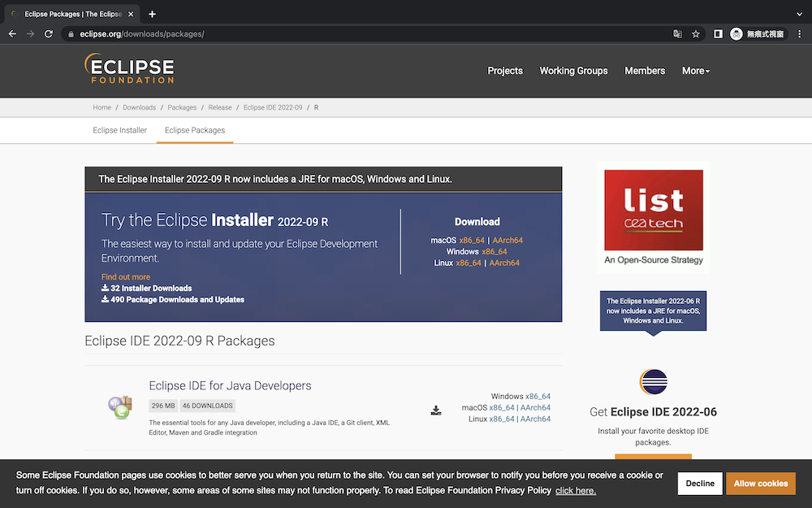
Task: Click the Packages breadcrumb link
Action: click(x=182, y=107)
